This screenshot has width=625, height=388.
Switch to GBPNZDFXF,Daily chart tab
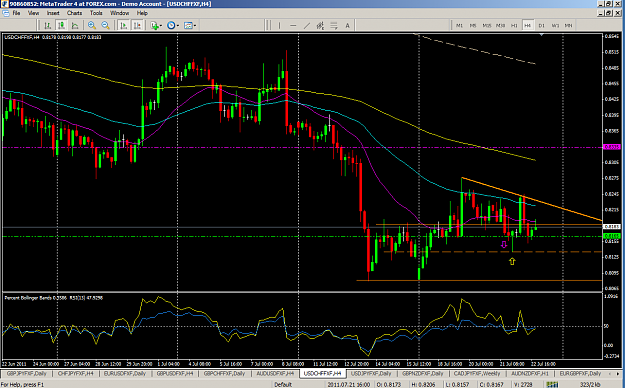tap(422, 374)
